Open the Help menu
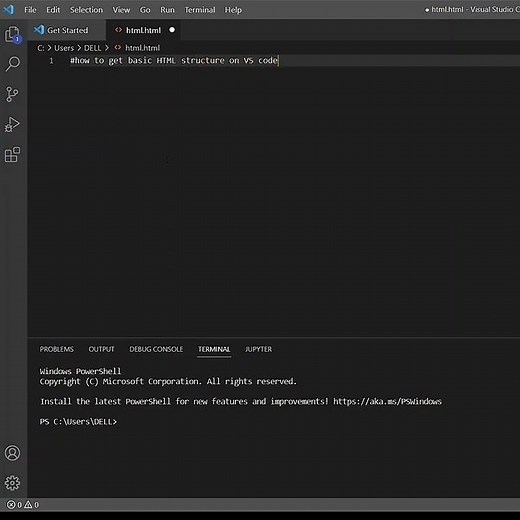520x520 pixels. point(233,10)
